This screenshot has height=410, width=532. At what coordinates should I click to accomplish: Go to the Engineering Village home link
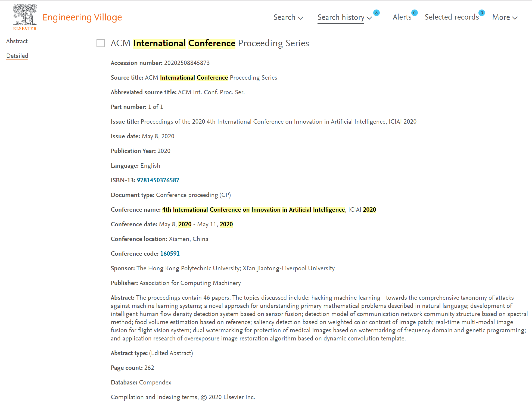coord(82,17)
